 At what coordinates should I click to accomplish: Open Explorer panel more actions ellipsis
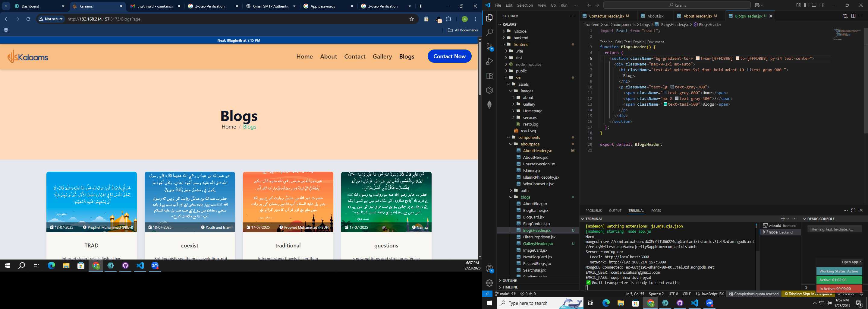573,16
